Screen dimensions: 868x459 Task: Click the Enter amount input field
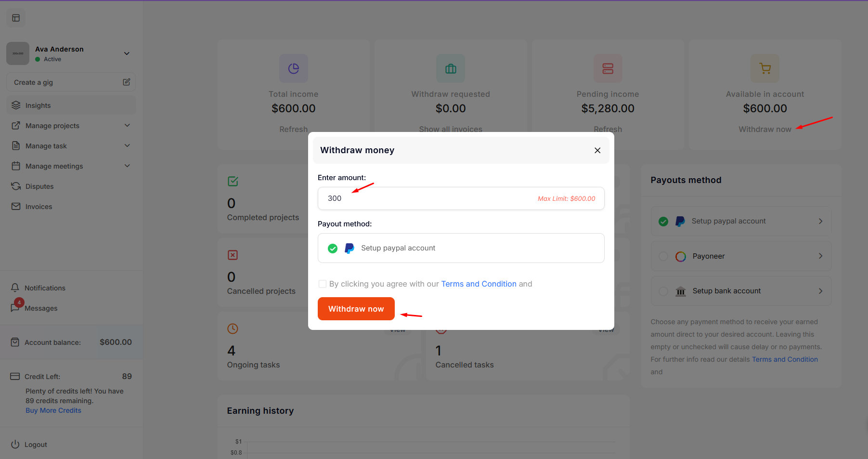pyautogui.click(x=428, y=198)
